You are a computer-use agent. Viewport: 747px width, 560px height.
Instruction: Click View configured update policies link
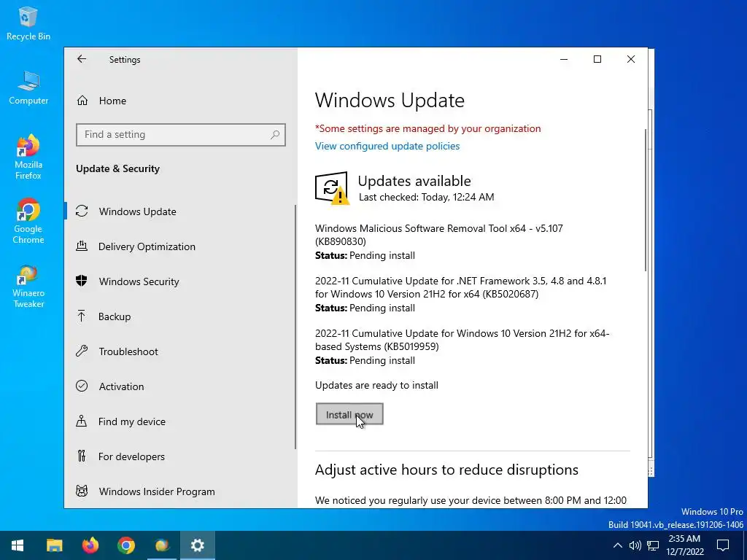tap(387, 146)
